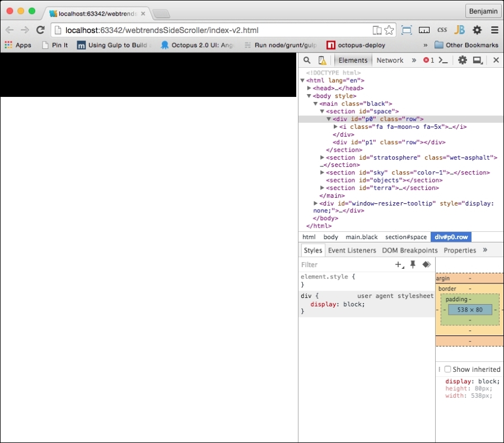Open the Event Listeners tab

click(352, 250)
